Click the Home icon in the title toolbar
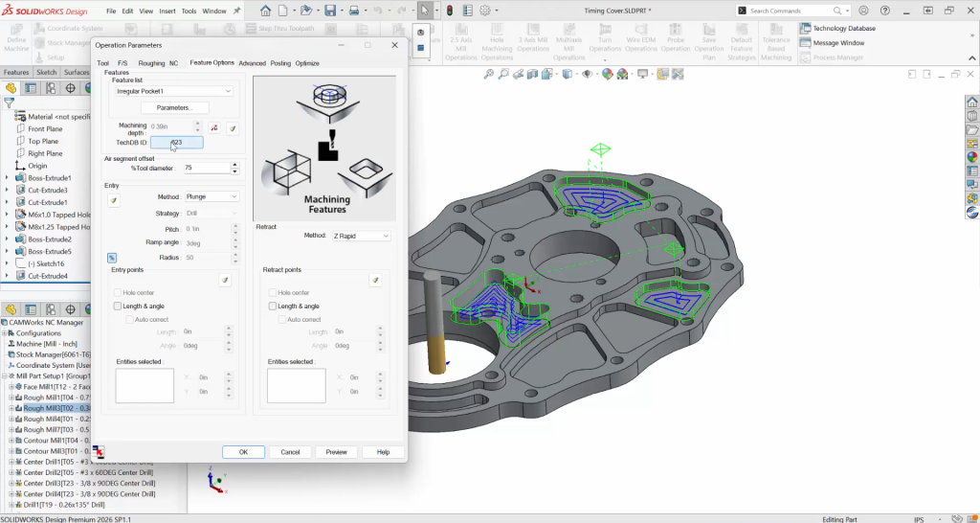This screenshot has height=523, width=980. coord(266,11)
